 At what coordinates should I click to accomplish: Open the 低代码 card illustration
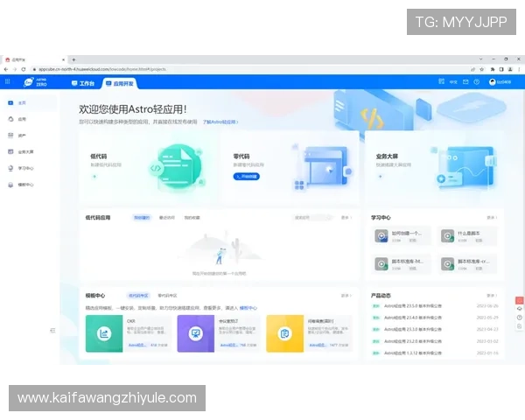pyautogui.click(x=178, y=167)
